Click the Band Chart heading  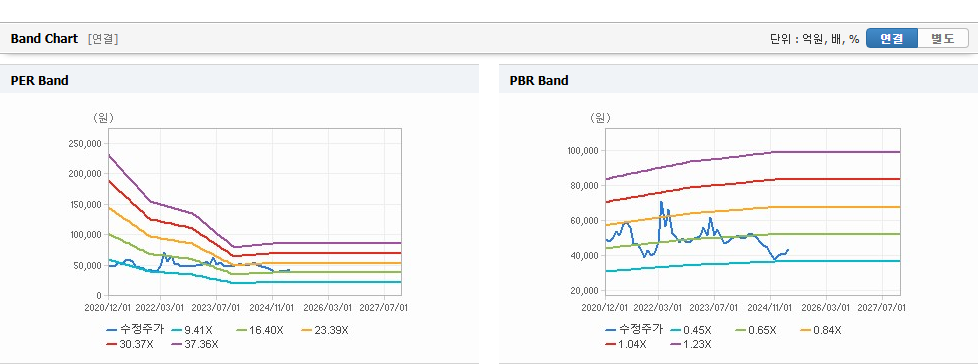point(44,39)
